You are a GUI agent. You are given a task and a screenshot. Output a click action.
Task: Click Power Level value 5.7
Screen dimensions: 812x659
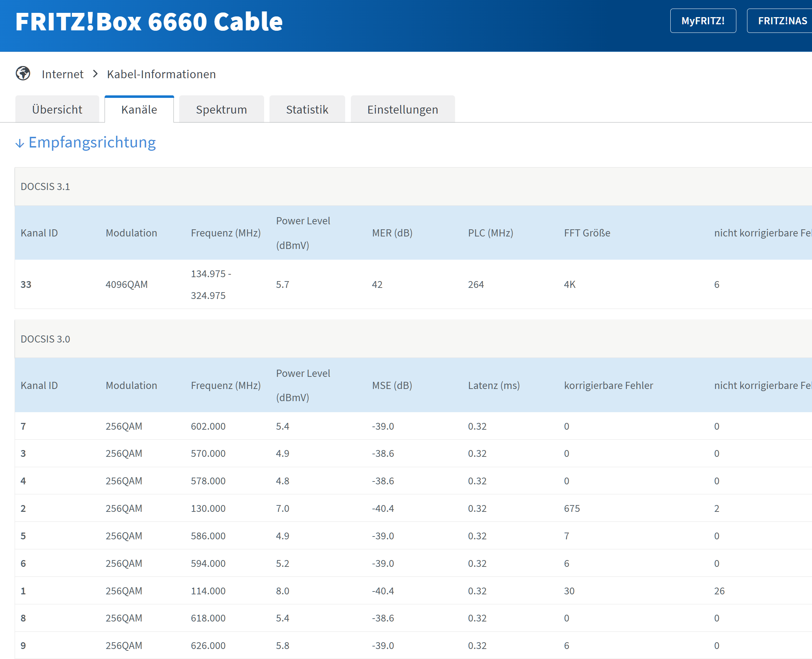(x=283, y=284)
